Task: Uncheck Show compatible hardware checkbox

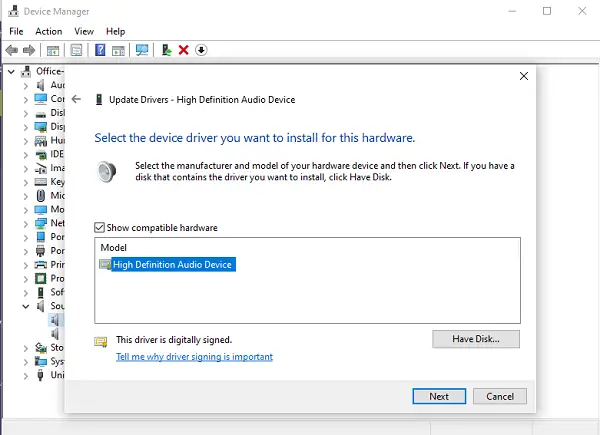Action: [99, 227]
